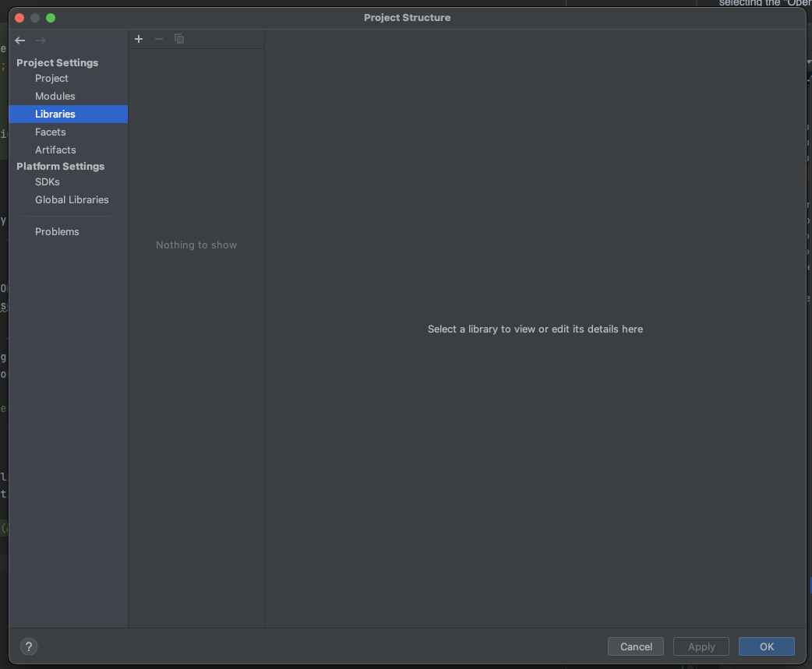View the Problems section
This screenshot has height=669, width=812.
(x=57, y=231)
